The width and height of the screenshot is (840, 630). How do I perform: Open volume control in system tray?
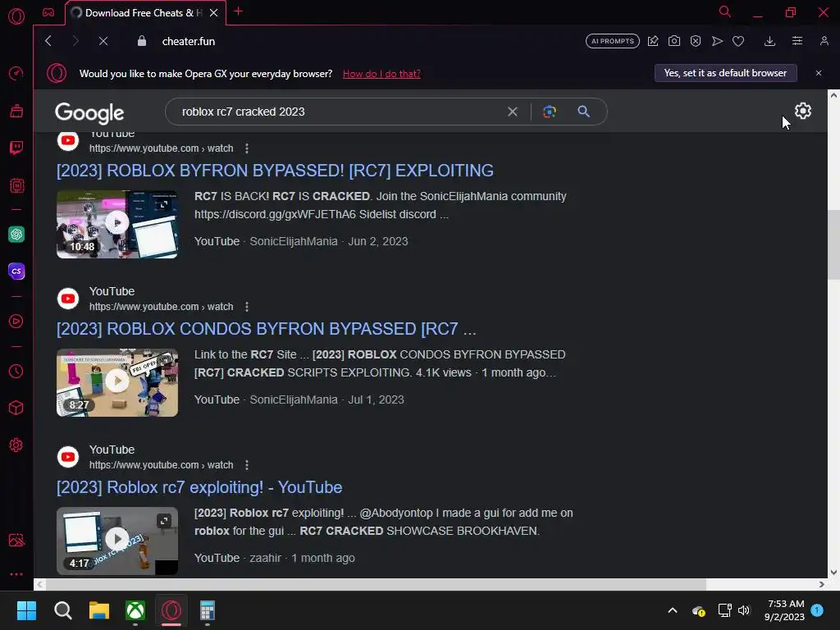click(744, 610)
